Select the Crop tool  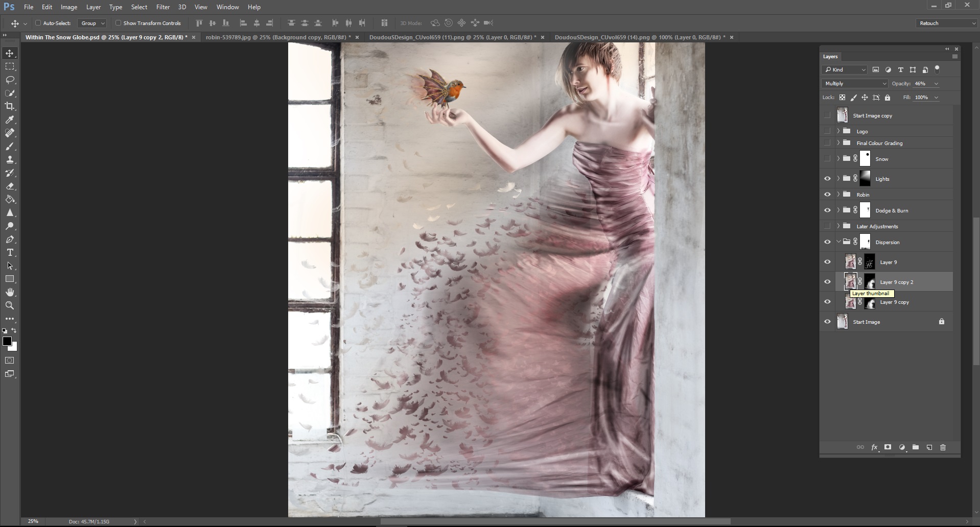10,106
